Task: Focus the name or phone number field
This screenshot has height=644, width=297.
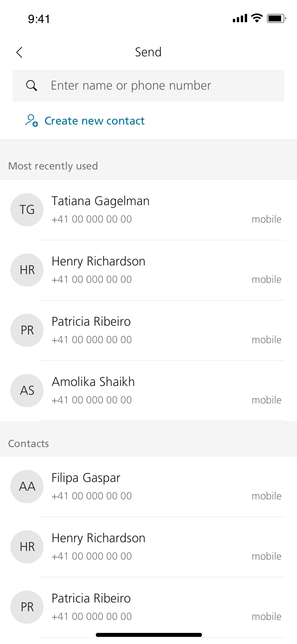Action: [x=158, y=86]
